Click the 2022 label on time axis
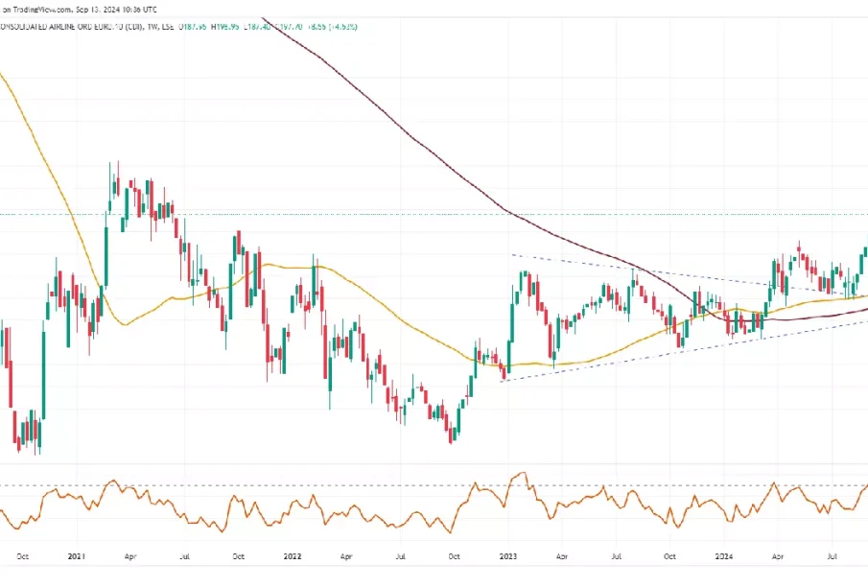868x588 pixels. 293,555
